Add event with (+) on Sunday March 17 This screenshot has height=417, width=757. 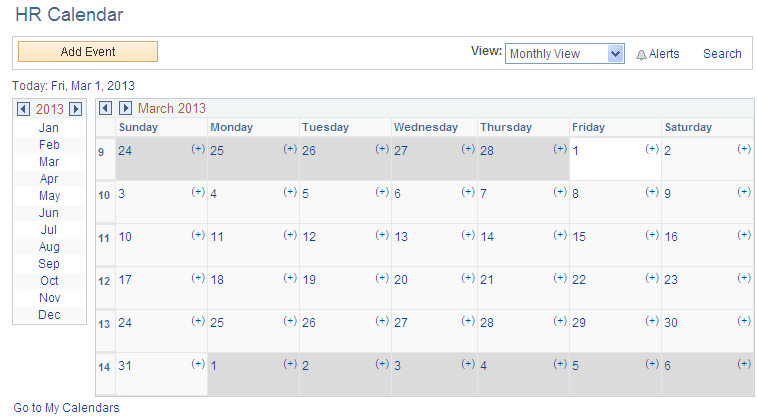198,278
